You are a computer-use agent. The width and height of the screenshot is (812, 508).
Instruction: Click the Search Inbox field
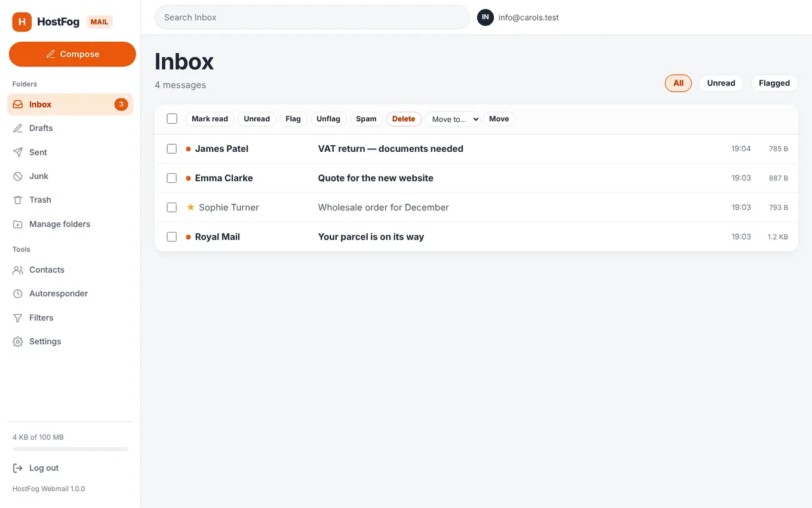pos(312,17)
